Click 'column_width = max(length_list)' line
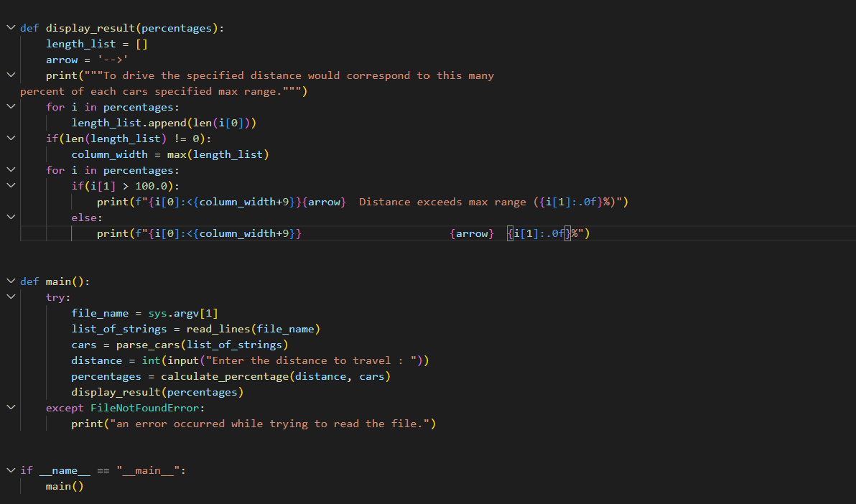 coord(170,154)
